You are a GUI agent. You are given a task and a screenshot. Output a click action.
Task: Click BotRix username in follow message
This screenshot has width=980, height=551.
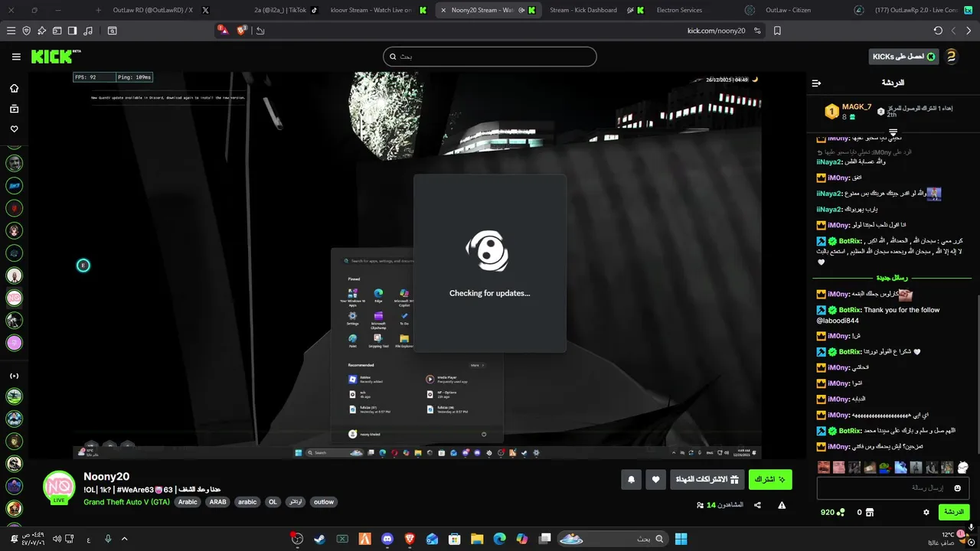click(849, 310)
